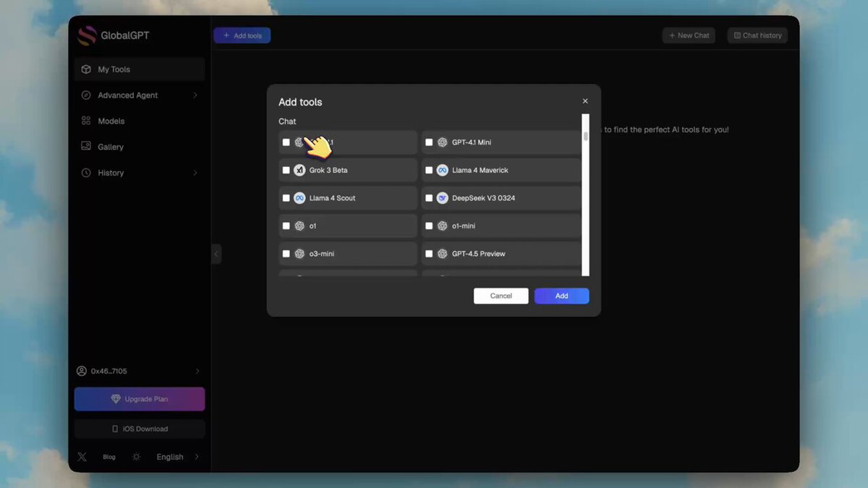Viewport: 868px width, 488px height.
Task: Collapse the sidebar using the edge handle
Action: (x=216, y=254)
